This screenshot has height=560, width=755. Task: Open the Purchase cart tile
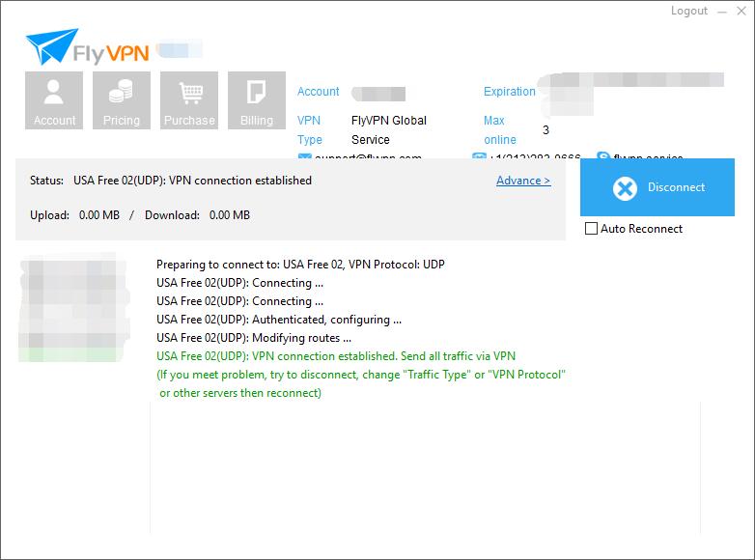point(189,100)
